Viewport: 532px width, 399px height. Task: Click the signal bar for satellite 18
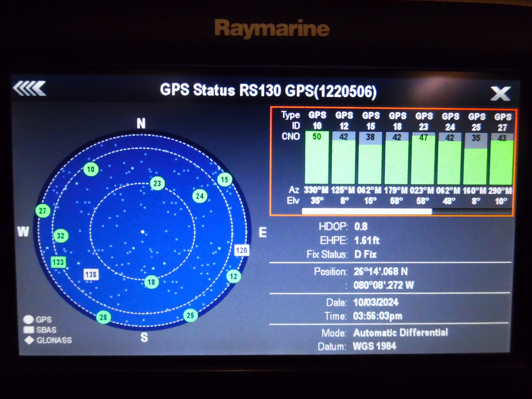click(x=397, y=158)
